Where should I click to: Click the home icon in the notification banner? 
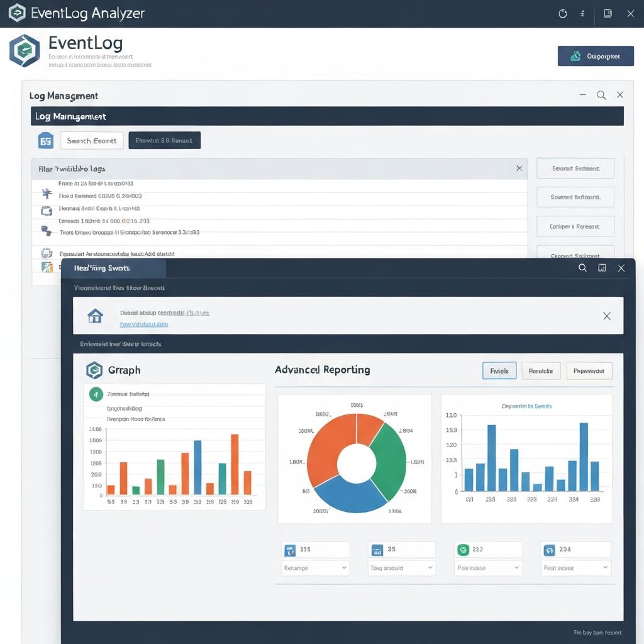tap(96, 316)
